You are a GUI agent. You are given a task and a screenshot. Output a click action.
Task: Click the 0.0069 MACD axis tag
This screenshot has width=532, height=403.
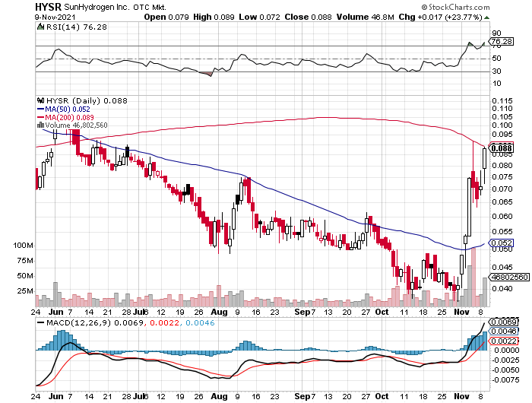pyautogui.click(x=504, y=322)
